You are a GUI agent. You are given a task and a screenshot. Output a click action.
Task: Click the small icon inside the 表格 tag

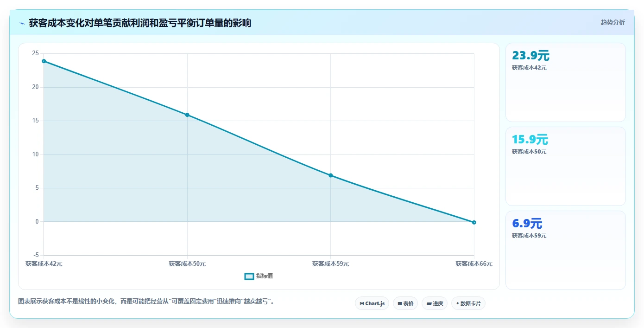click(x=399, y=304)
